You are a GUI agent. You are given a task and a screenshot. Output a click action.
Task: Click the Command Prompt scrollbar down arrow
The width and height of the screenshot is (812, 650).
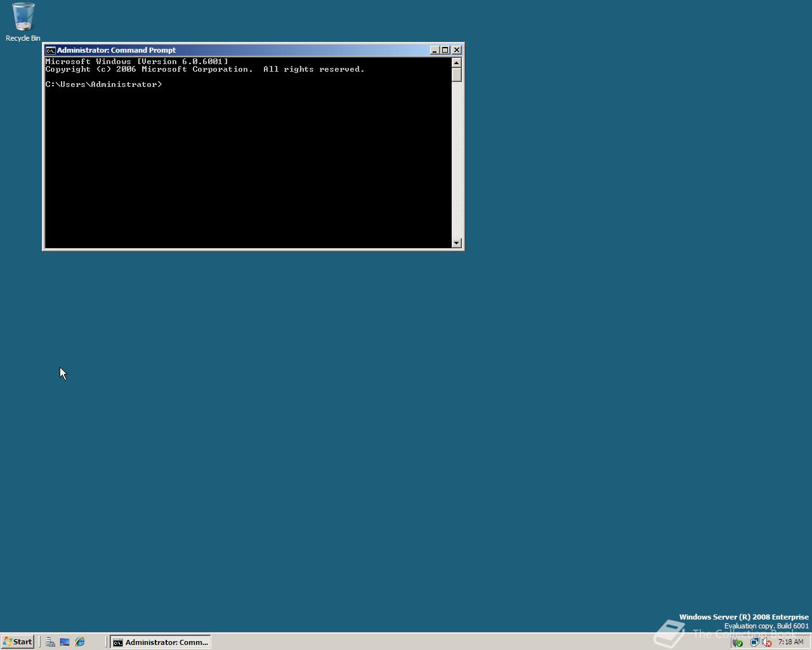pos(456,243)
